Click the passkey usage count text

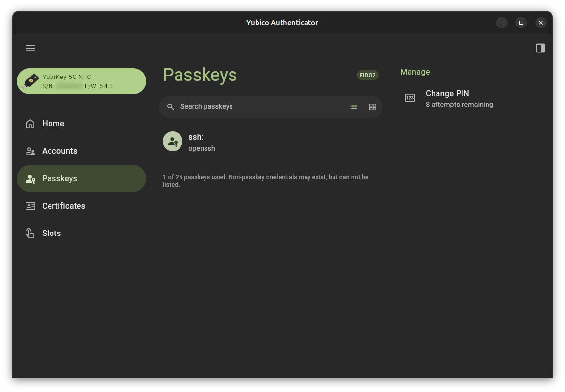pos(266,181)
